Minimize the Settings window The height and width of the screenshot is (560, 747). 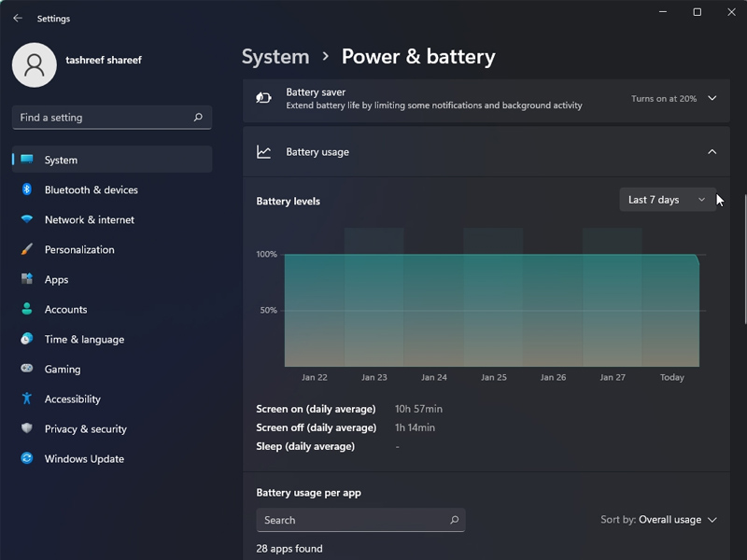click(663, 12)
